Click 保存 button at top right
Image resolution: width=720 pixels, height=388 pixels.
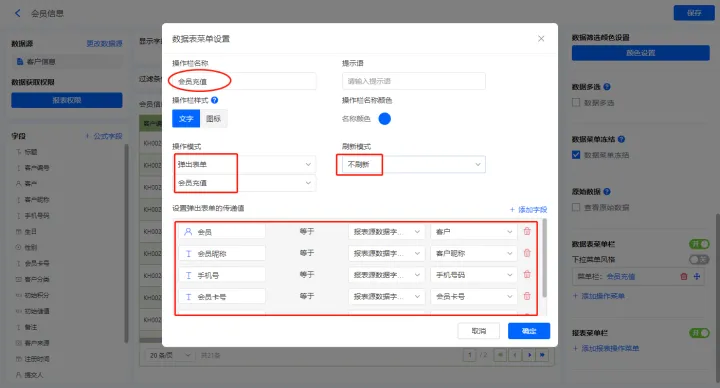(x=694, y=13)
